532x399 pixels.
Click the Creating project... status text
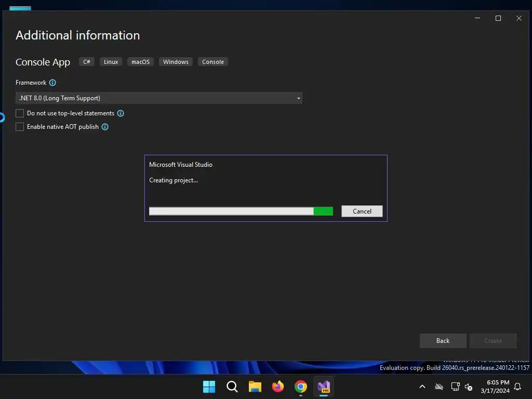click(x=174, y=180)
